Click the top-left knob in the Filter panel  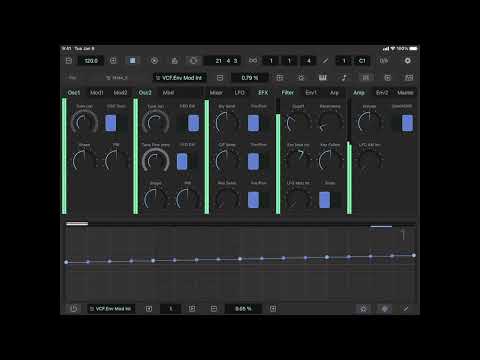298,122
